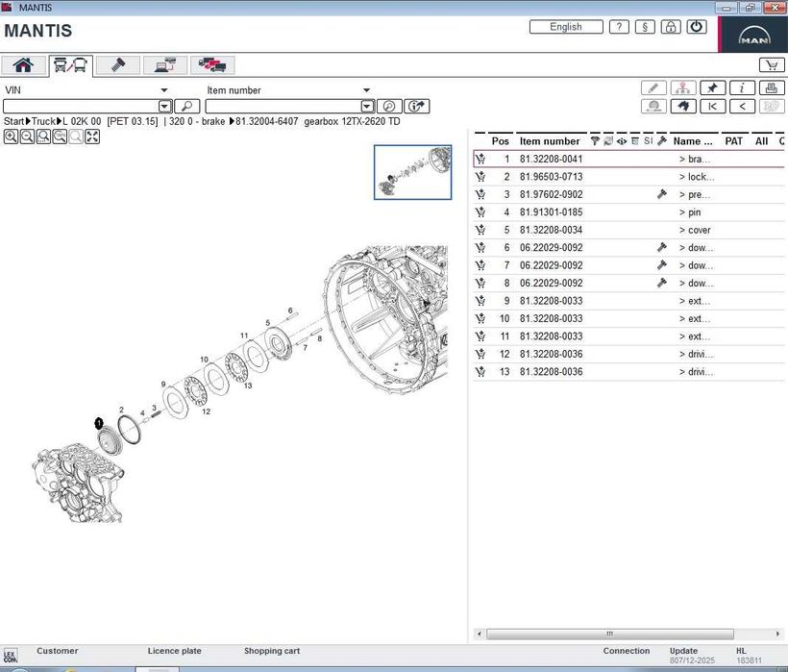The image size is (788, 672).
Task: Click the power logout button
Action: tap(697, 27)
